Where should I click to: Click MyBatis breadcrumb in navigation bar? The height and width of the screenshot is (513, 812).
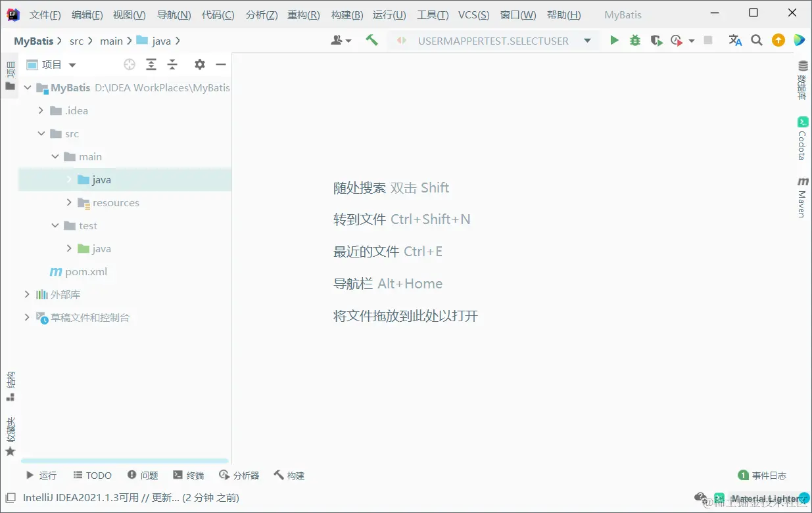pyautogui.click(x=34, y=41)
